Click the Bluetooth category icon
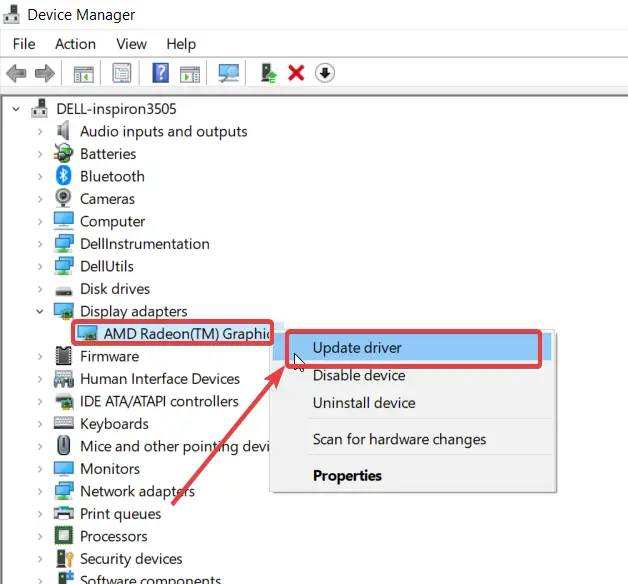Viewport: 628px width, 584px height. (x=63, y=176)
